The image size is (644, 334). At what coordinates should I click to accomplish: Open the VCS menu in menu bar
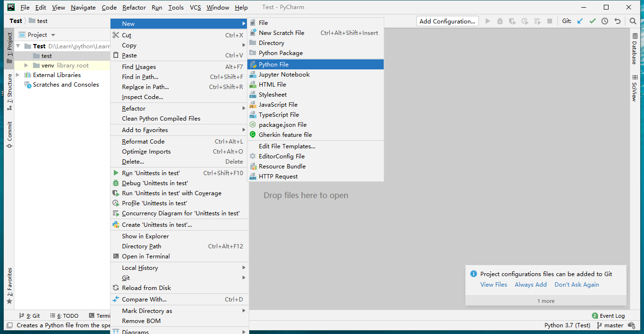click(x=195, y=8)
